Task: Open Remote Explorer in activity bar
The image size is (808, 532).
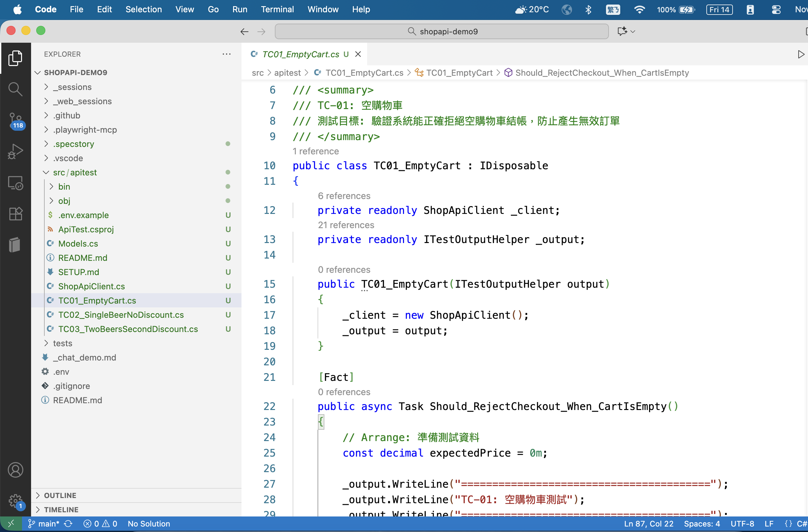Action: (15, 183)
